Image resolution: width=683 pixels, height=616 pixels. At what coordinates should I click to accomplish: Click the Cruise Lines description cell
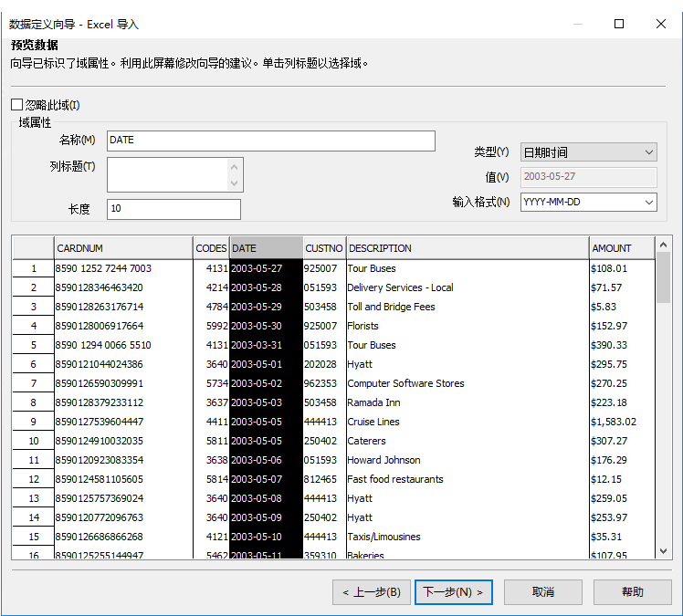pos(373,422)
